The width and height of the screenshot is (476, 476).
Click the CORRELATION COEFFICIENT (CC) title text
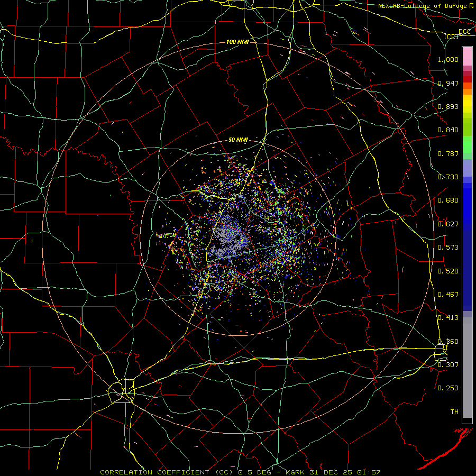tap(167, 472)
